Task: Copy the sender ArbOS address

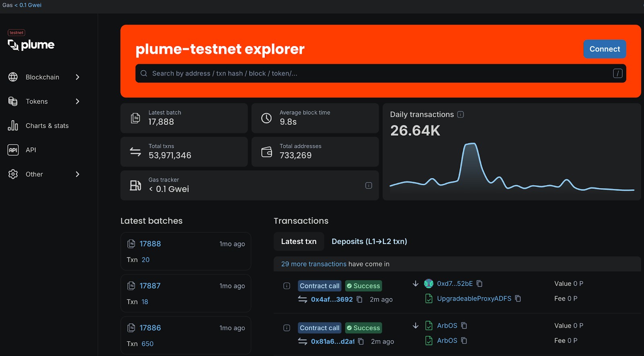Action: [464, 325]
